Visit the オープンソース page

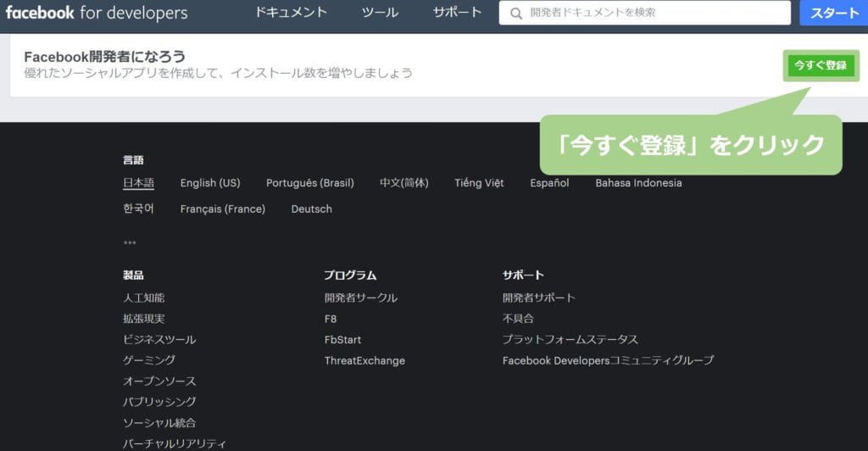coord(159,381)
